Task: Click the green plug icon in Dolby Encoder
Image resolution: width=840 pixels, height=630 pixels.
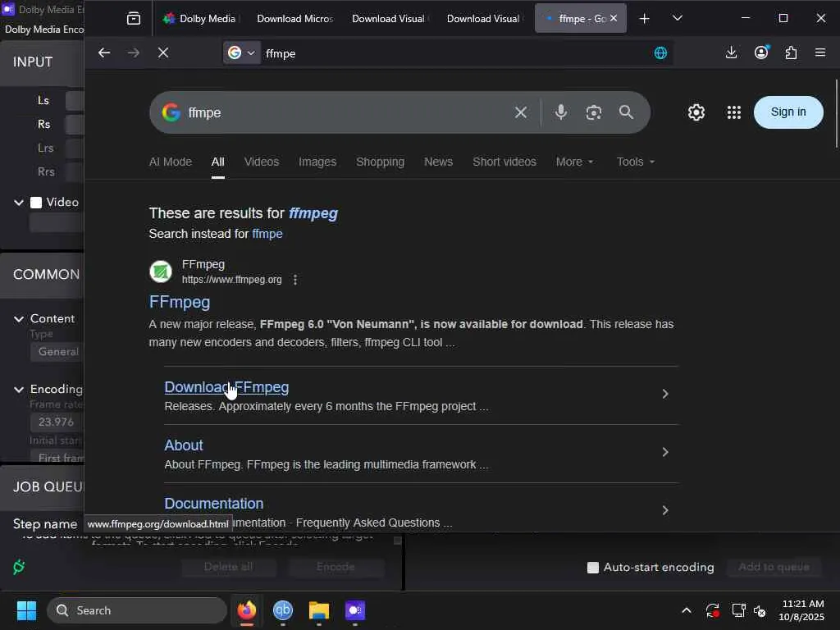Action: (x=19, y=567)
